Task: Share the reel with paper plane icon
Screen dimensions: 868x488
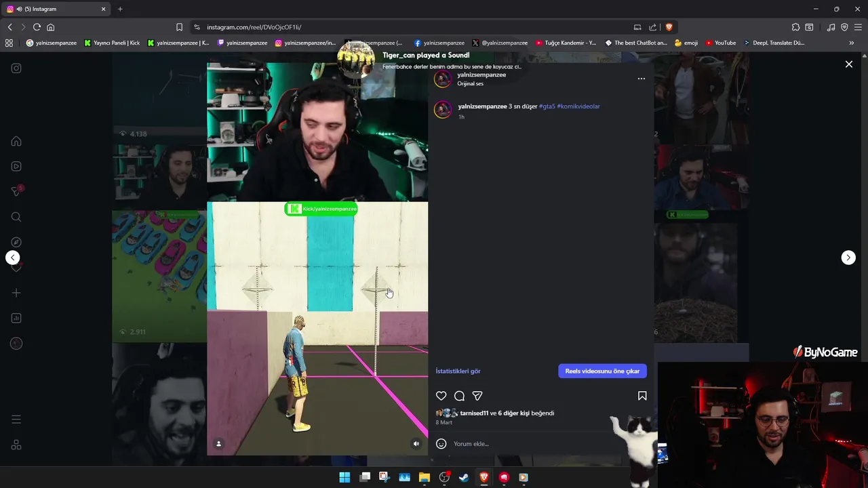Action: pos(477,396)
